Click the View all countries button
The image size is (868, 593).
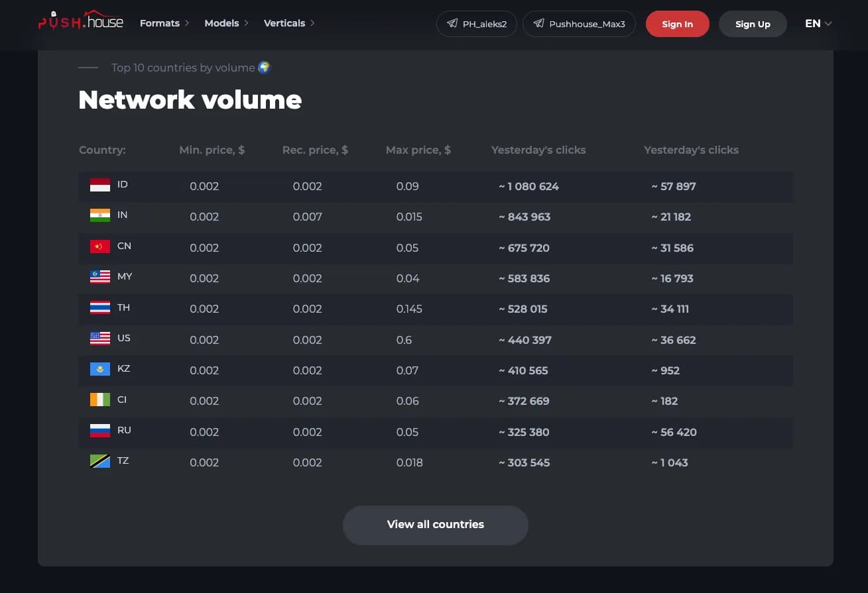tap(436, 525)
